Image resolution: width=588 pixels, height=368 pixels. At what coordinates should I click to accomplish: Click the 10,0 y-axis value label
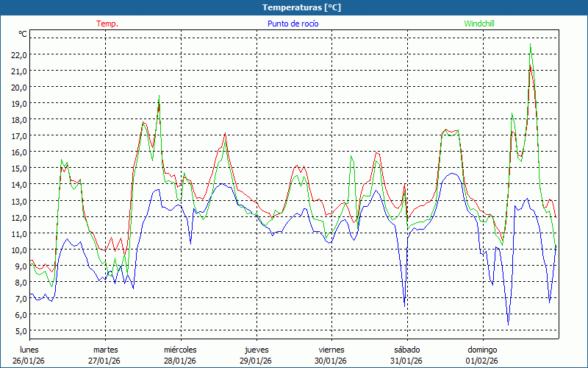tap(19, 250)
